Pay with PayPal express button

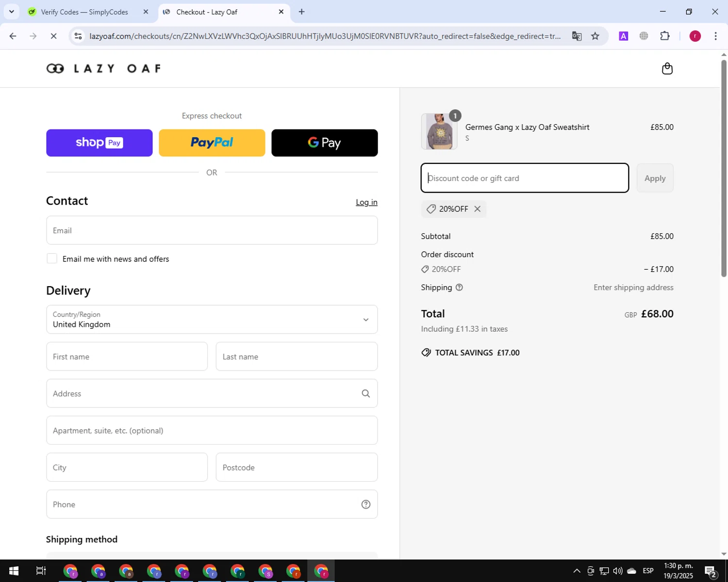[x=212, y=143]
